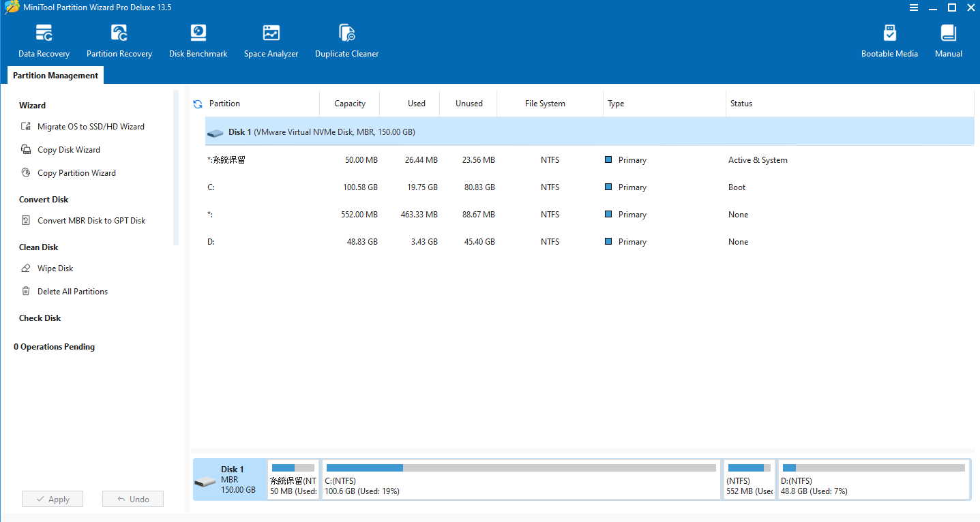Screen dimensions: 980x522
Task: Choose Copy Partition Wizard
Action: pos(76,173)
